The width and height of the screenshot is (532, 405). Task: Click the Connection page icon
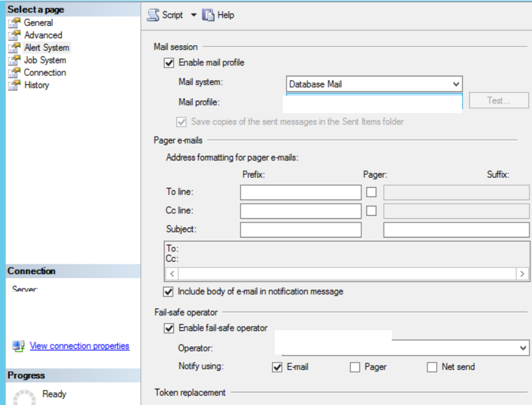14,73
